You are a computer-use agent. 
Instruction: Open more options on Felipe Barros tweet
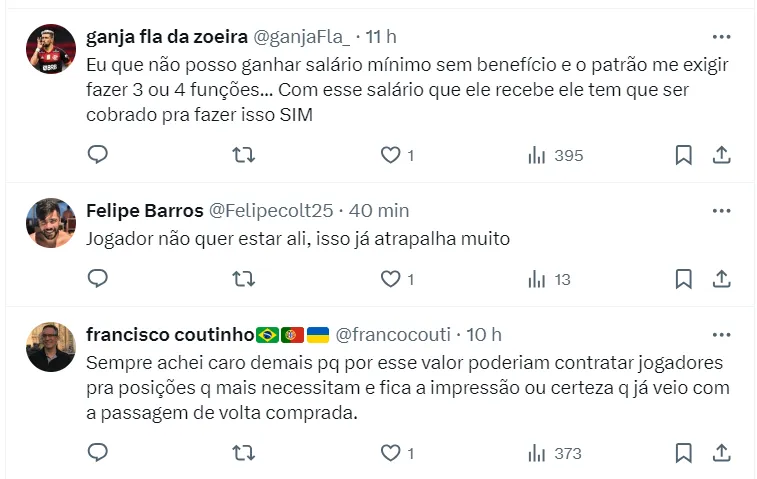(721, 210)
